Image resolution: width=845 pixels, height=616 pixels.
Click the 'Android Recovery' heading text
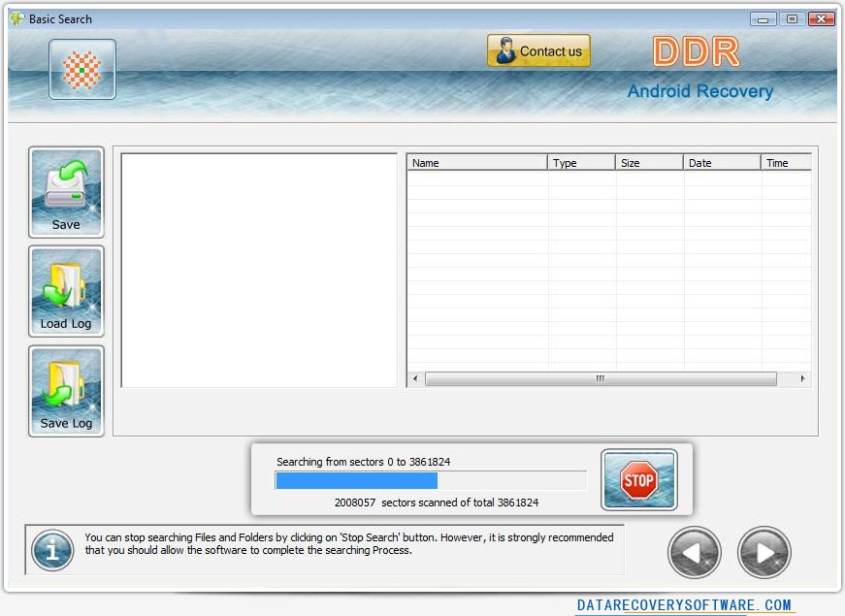(700, 91)
